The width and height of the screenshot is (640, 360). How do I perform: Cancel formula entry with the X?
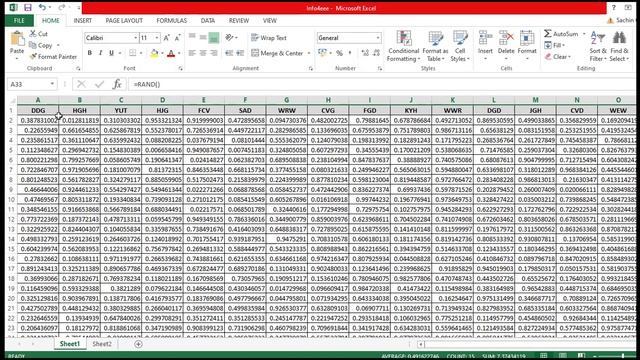[x=81, y=84]
